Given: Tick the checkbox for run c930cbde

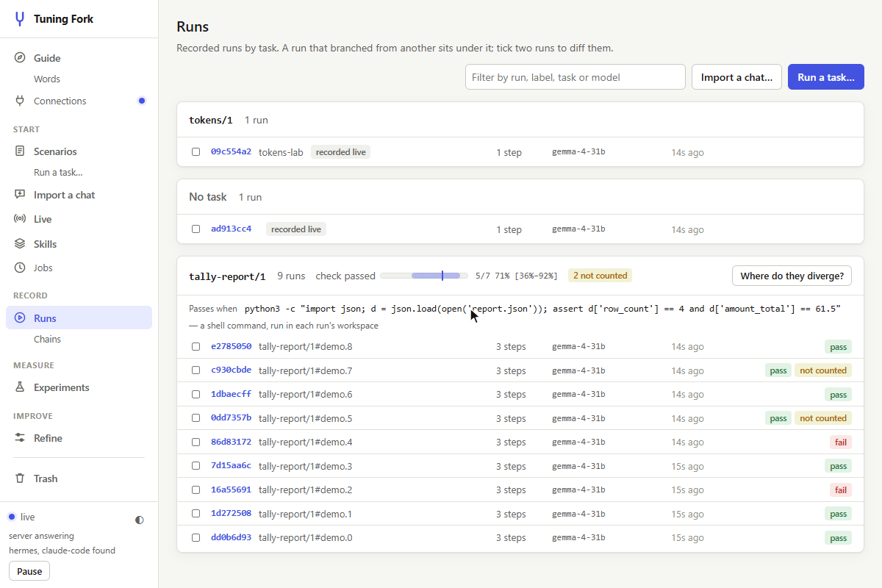Looking at the screenshot, I should (x=196, y=370).
